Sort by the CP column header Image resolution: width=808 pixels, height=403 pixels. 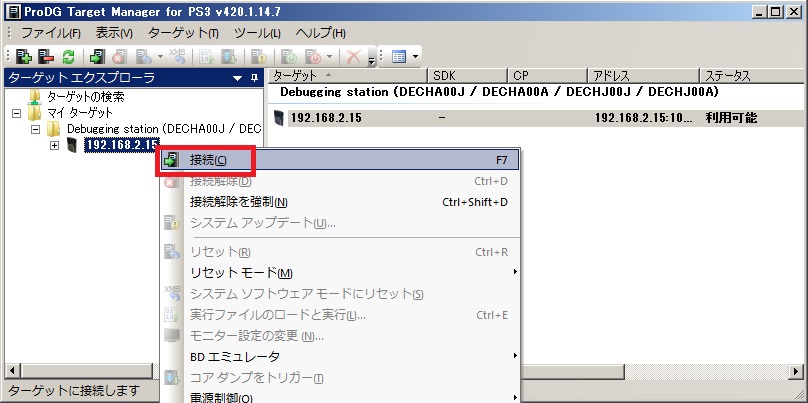pyautogui.click(x=548, y=76)
